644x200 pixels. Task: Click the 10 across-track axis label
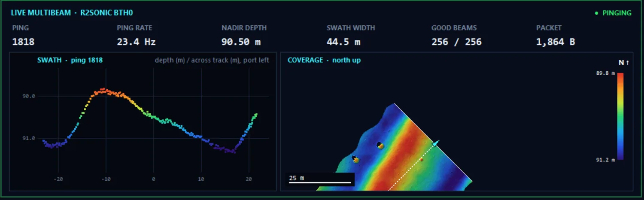click(201, 179)
